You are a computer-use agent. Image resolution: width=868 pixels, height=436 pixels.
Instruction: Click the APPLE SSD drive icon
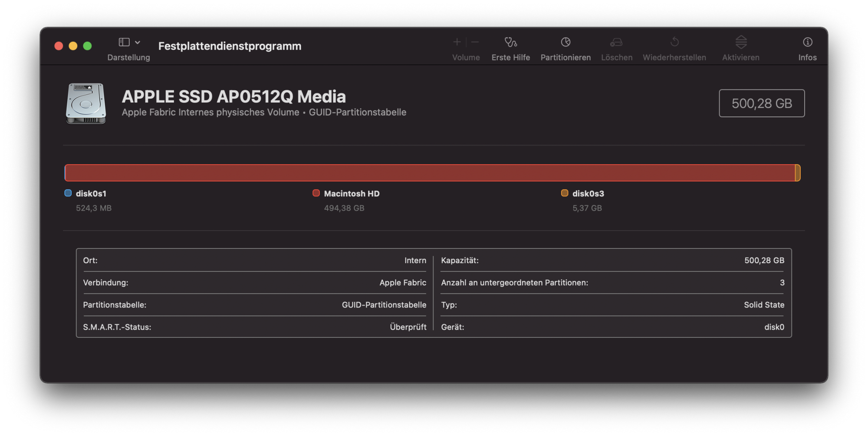86,103
